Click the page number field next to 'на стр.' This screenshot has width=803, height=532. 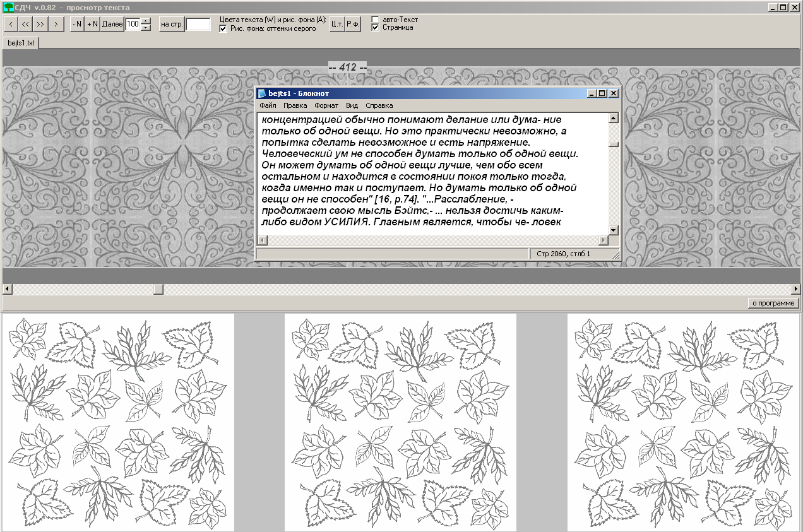click(198, 24)
